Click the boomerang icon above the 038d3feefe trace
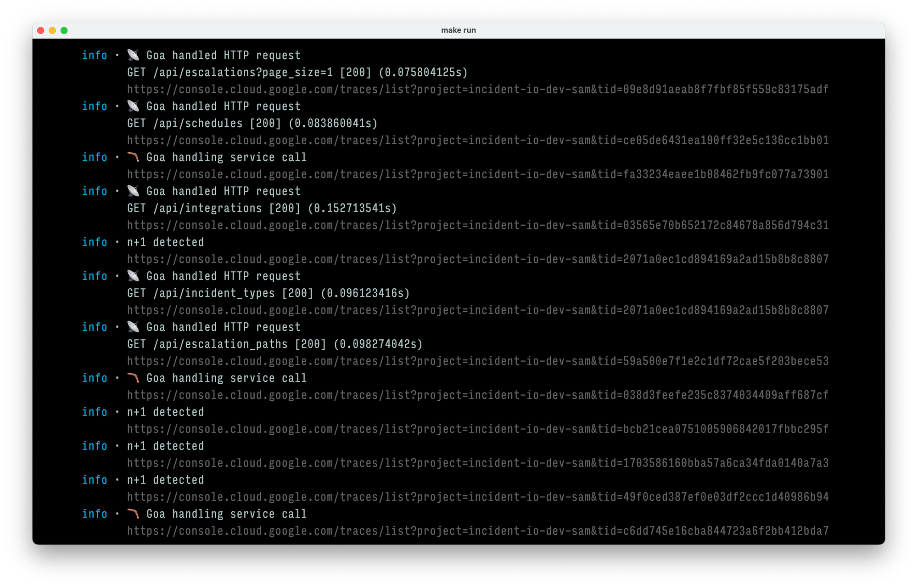918x588 pixels. pyautogui.click(x=133, y=378)
